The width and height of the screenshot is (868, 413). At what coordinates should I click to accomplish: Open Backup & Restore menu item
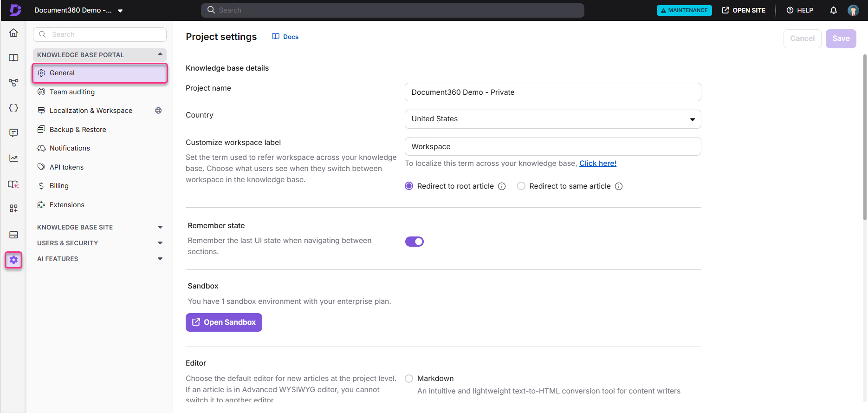tap(100, 130)
